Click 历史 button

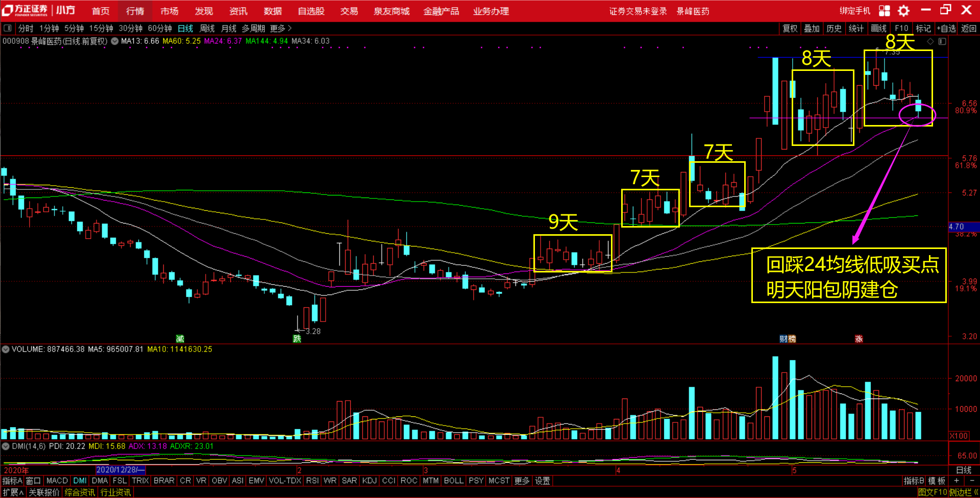[834, 29]
